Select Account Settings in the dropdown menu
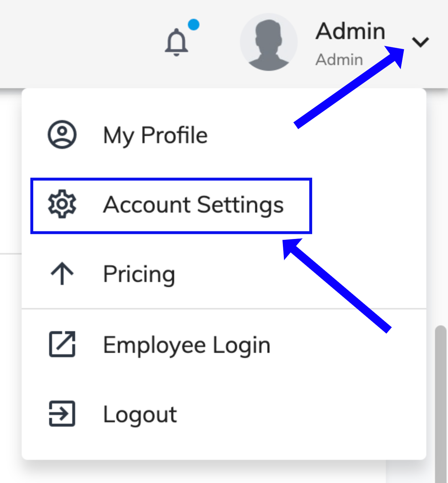448x483 pixels. [194, 204]
